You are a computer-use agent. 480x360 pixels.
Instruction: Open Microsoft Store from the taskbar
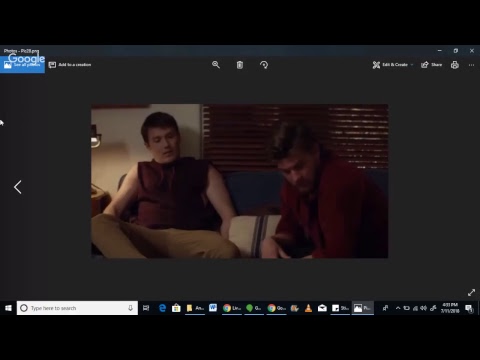tap(176, 308)
